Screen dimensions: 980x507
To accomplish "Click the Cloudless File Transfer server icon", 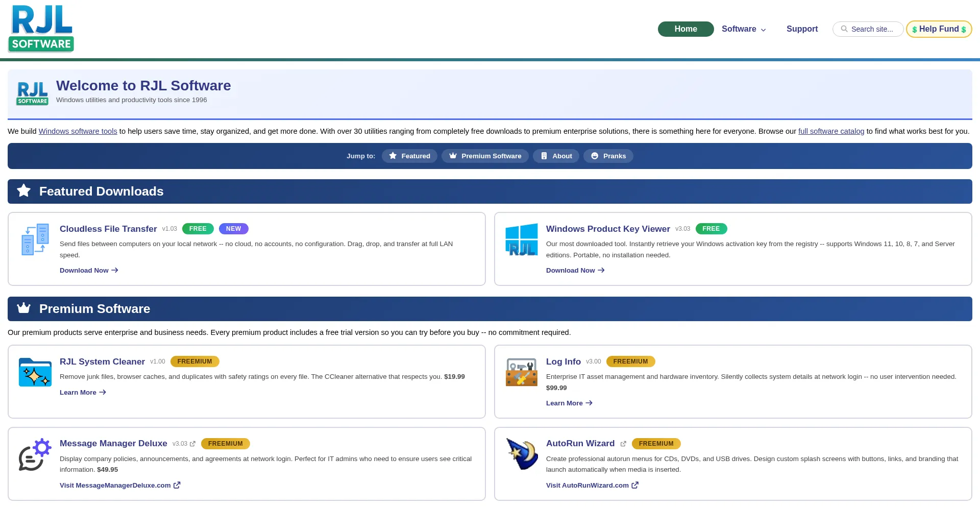I will [x=35, y=239].
